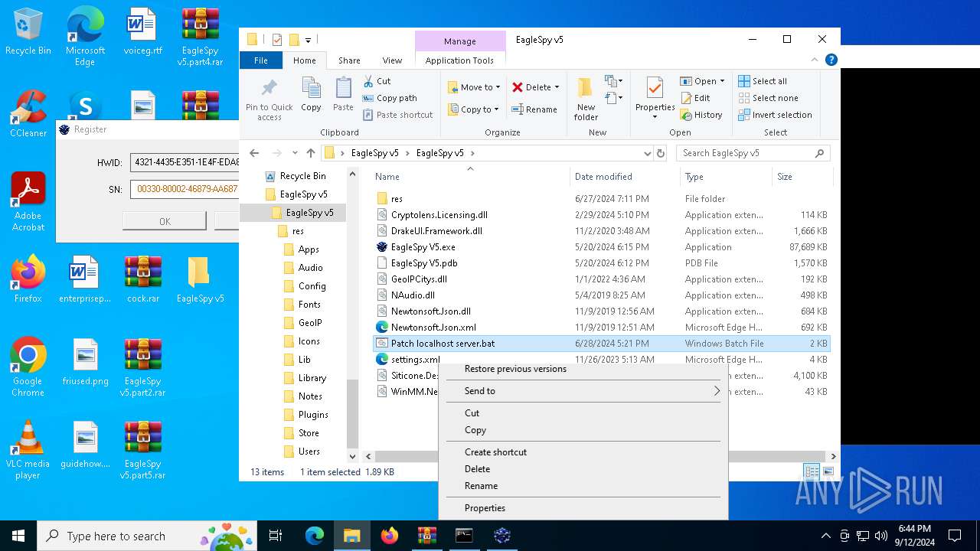Open the ribbon Open dropdown
980x551 pixels.
tap(702, 81)
